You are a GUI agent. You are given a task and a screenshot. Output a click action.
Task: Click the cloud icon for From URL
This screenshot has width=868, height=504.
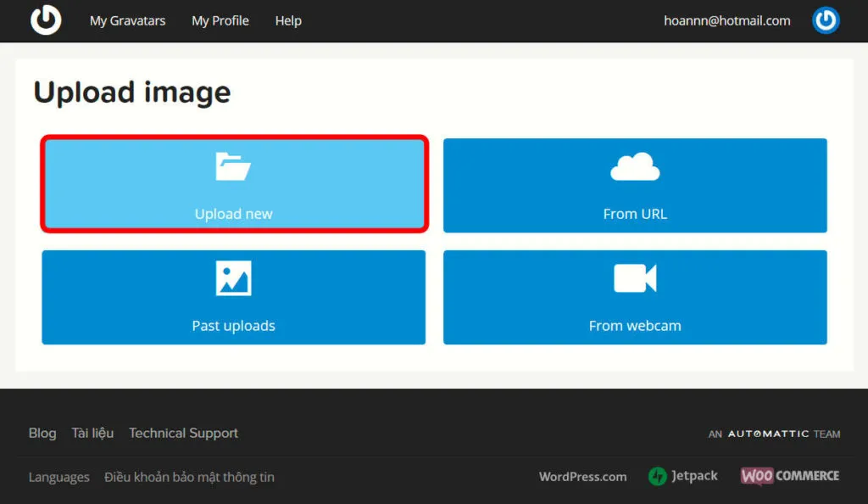click(x=634, y=166)
